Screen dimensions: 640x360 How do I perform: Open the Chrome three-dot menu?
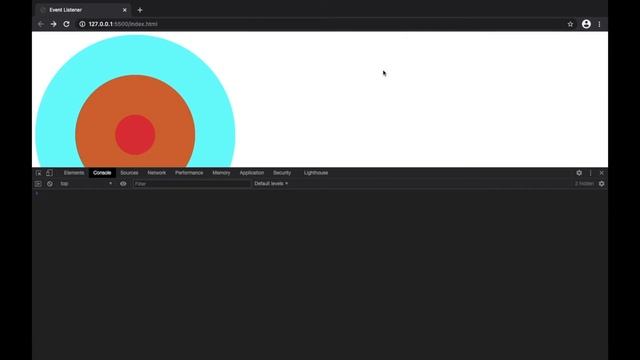point(599,24)
